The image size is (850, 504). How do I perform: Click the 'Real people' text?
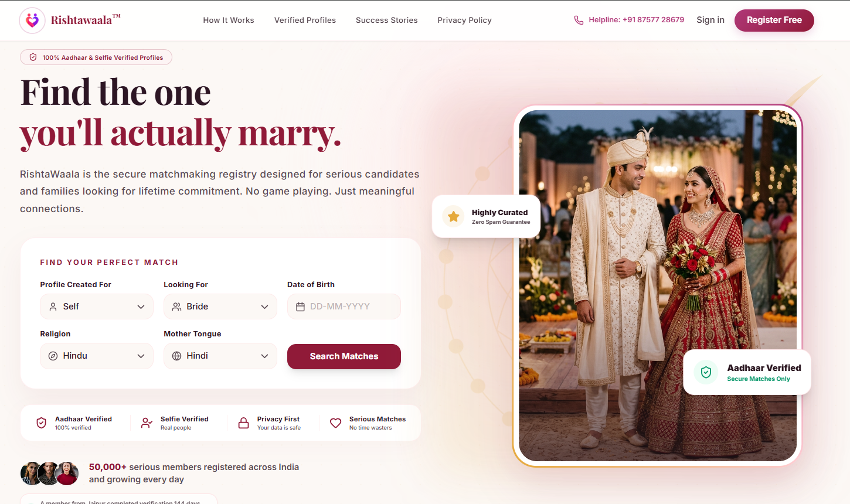[x=176, y=428]
